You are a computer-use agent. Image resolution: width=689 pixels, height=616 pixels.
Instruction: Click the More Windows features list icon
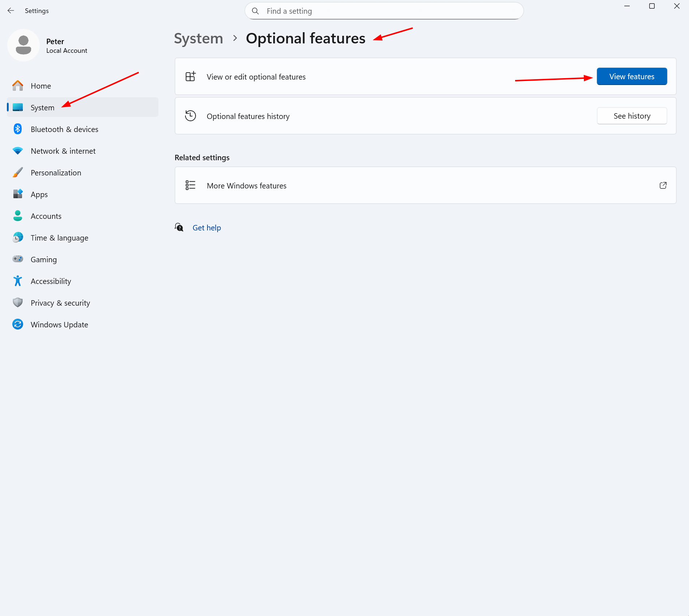click(x=191, y=185)
